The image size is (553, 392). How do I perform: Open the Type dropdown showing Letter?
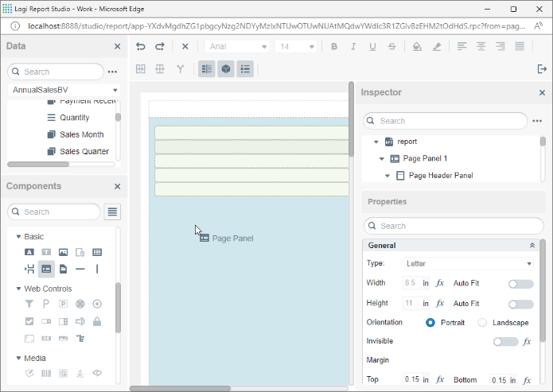[469, 263]
